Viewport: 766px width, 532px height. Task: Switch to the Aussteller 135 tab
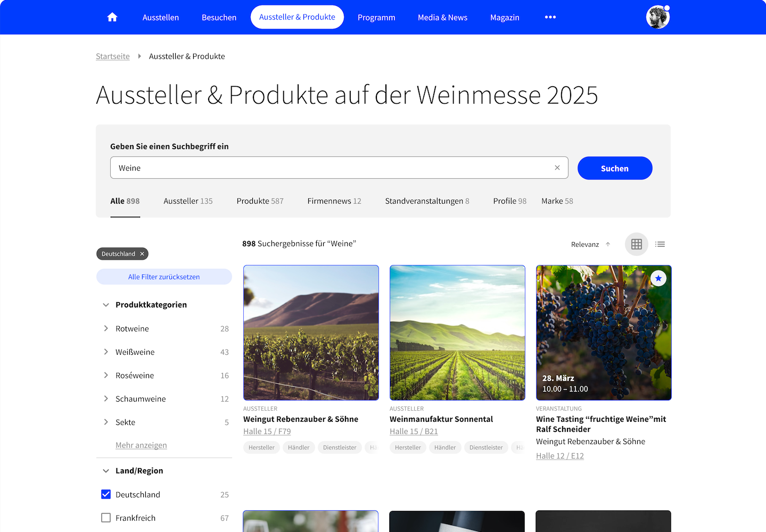[x=188, y=201]
